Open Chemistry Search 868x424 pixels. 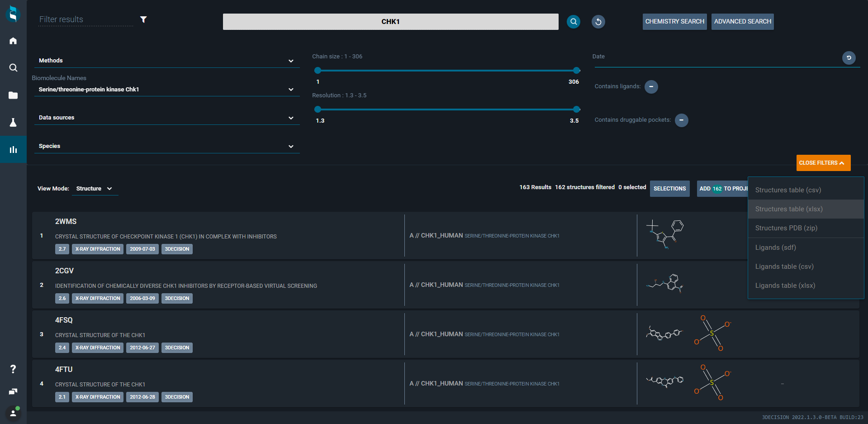(674, 22)
